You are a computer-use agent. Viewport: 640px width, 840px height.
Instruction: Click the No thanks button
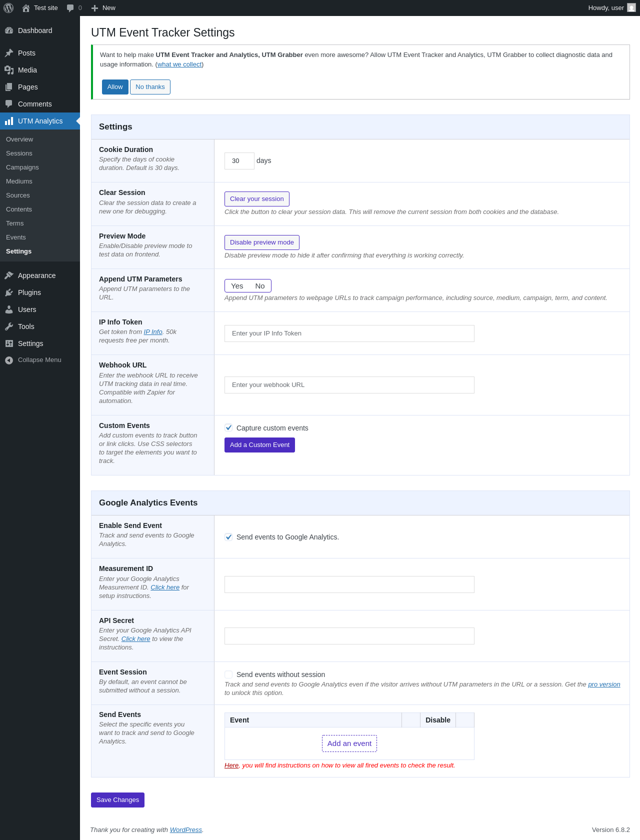[x=150, y=87]
